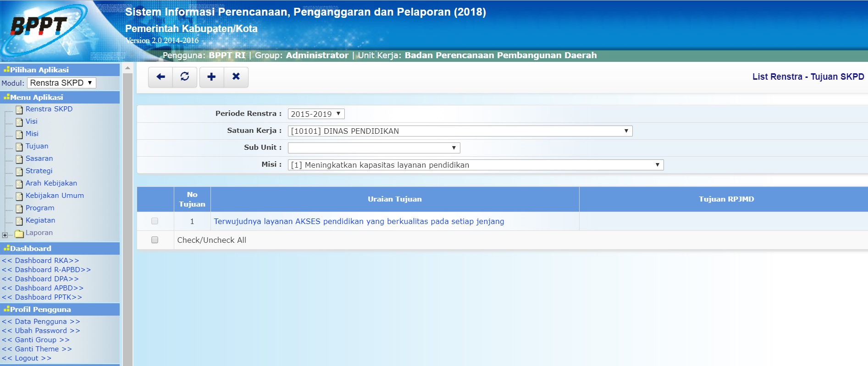Click the Ganti Group link
The width and height of the screenshot is (868, 366).
tap(36, 340)
